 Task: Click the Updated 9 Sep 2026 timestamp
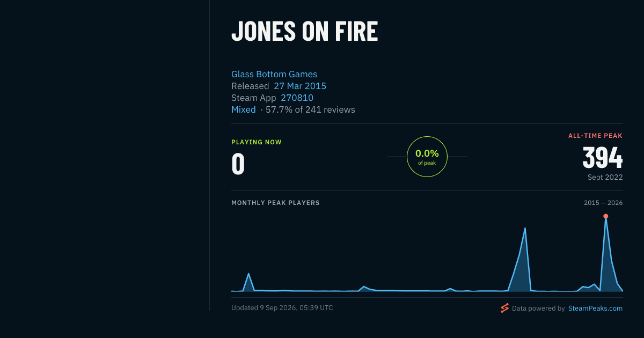pyautogui.click(x=282, y=308)
